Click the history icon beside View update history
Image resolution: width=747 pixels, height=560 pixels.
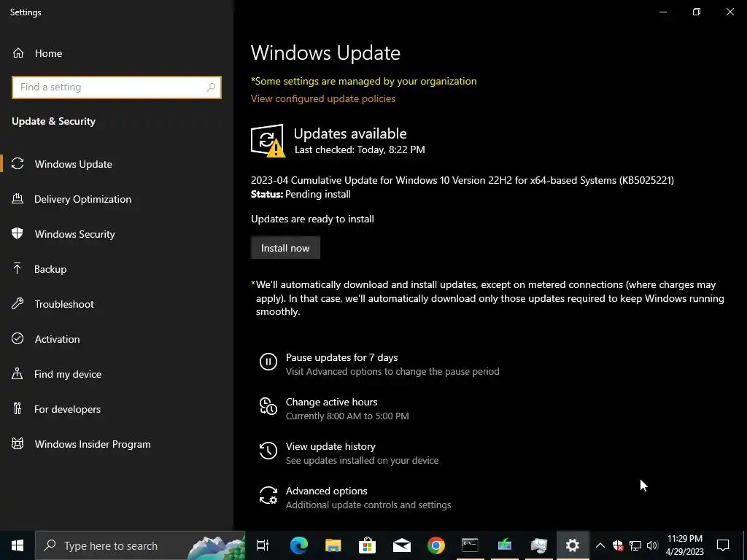pyautogui.click(x=268, y=451)
